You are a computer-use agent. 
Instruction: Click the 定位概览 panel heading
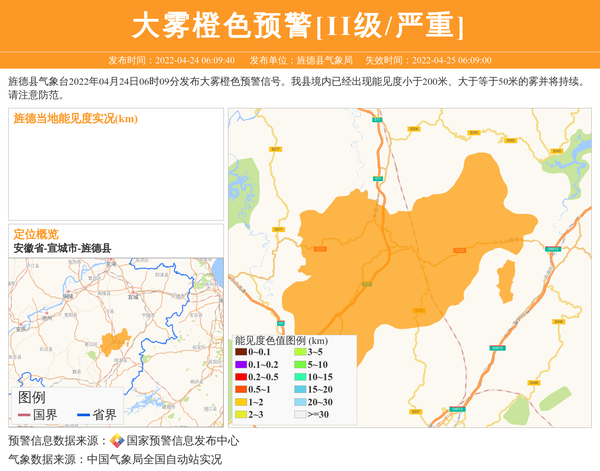click(x=36, y=234)
